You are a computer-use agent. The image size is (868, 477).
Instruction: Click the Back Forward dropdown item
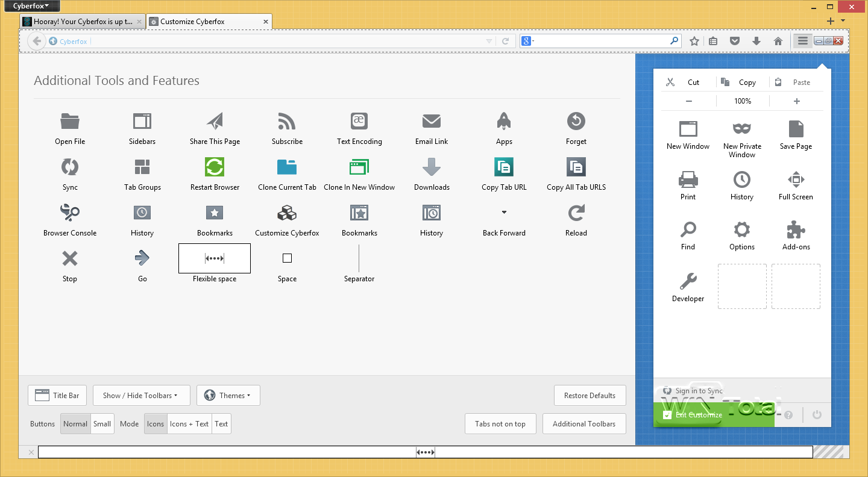(x=504, y=213)
